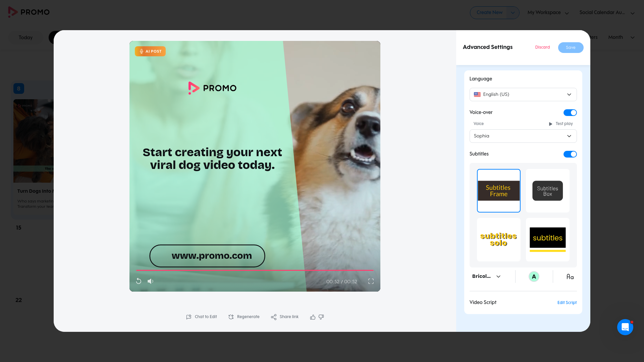Open the subtitle text size option

570,277
